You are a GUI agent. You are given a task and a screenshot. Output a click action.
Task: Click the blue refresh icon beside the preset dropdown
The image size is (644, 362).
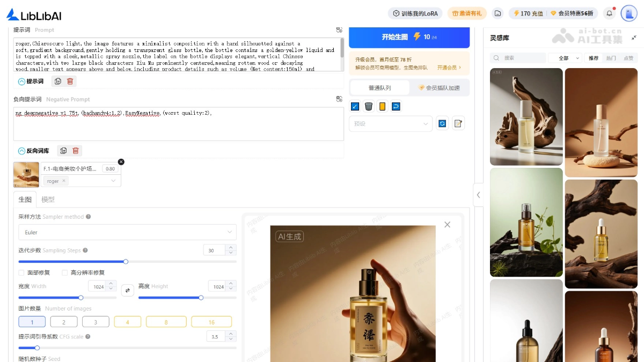(x=442, y=123)
